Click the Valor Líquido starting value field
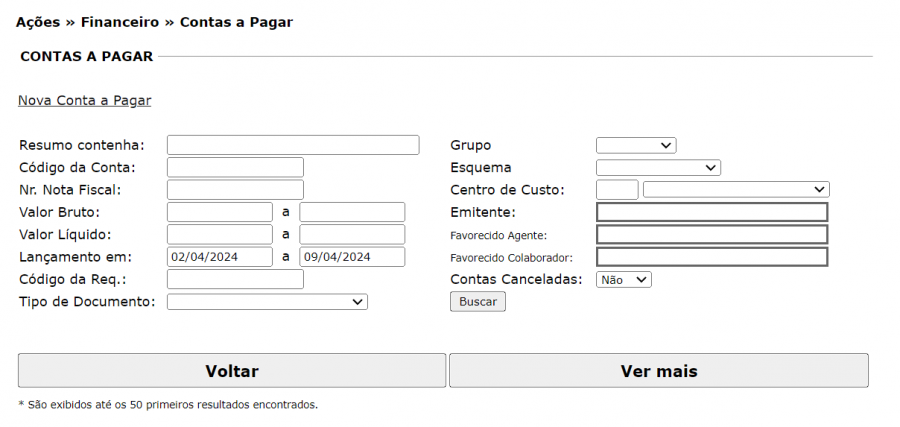This screenshot has height=427, width=900. click(219, 235)
